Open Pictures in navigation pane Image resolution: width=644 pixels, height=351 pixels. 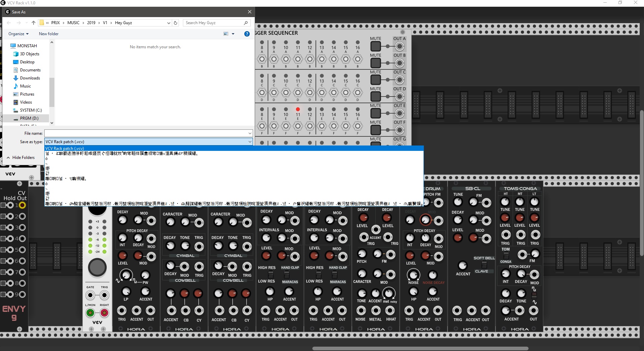(x=27, y=94)
